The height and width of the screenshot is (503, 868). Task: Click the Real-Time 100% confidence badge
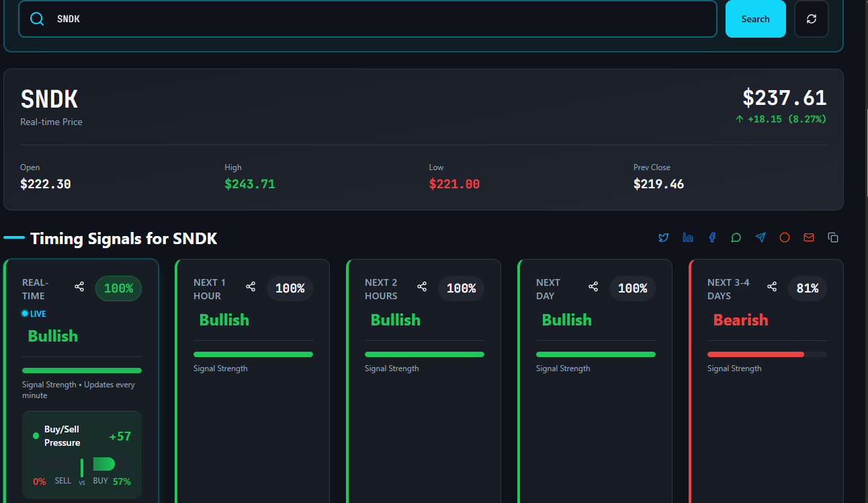pyautogui.click(x=119, y=288)
